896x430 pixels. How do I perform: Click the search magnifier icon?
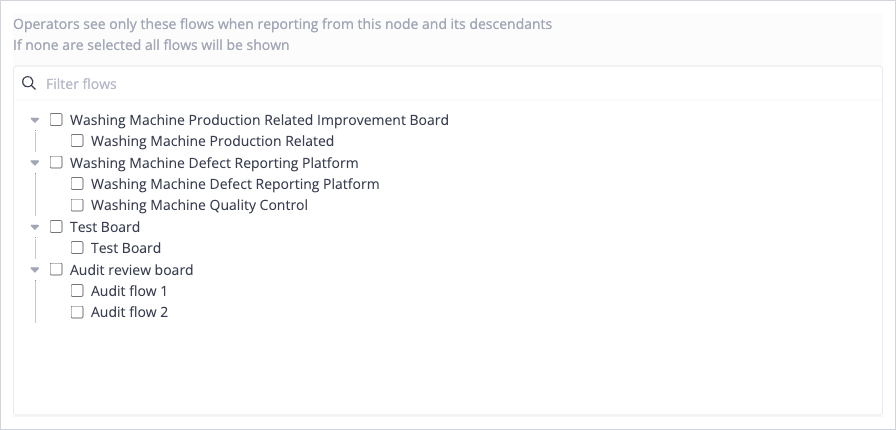(x=29, y=83)
